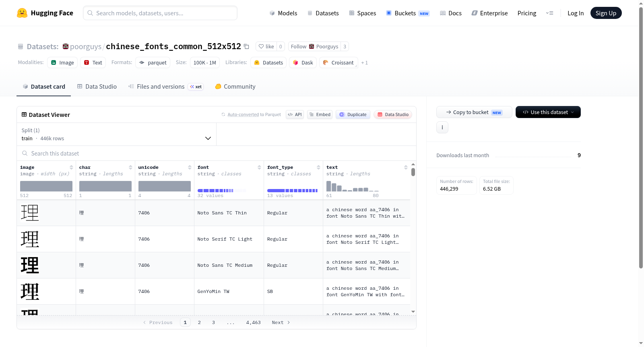Open the poorguys author link

[86, 47]
